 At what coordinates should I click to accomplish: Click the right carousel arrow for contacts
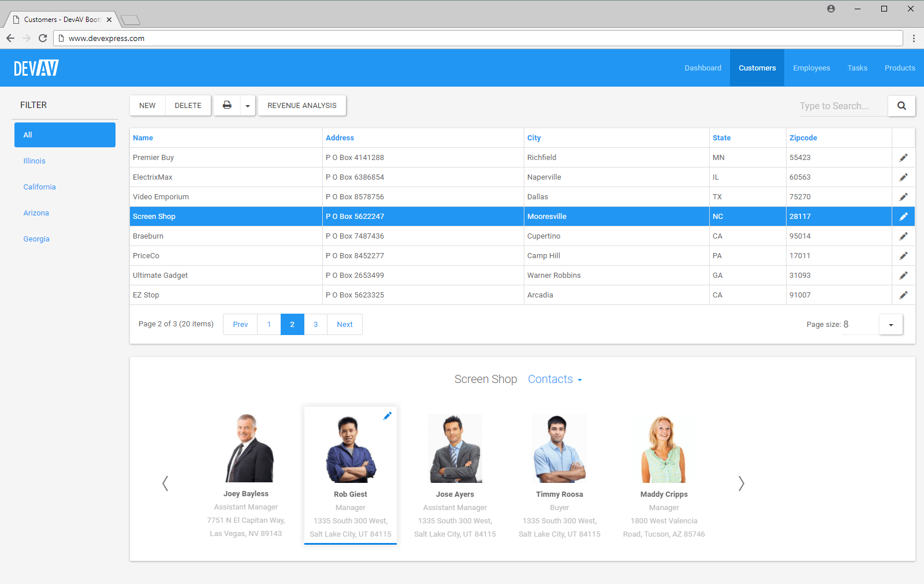741,483
